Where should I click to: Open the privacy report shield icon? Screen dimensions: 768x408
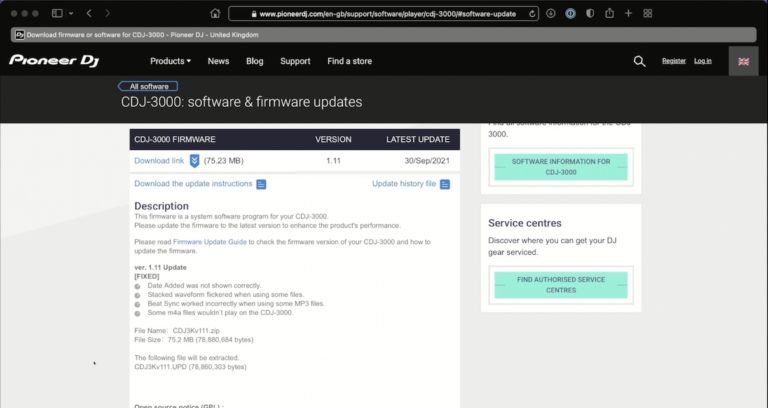[x=590, y=14]
